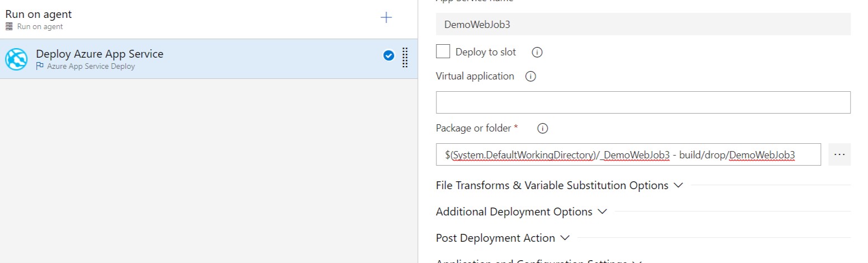Enable the Deploy to slot checkbox

(443, 51)
